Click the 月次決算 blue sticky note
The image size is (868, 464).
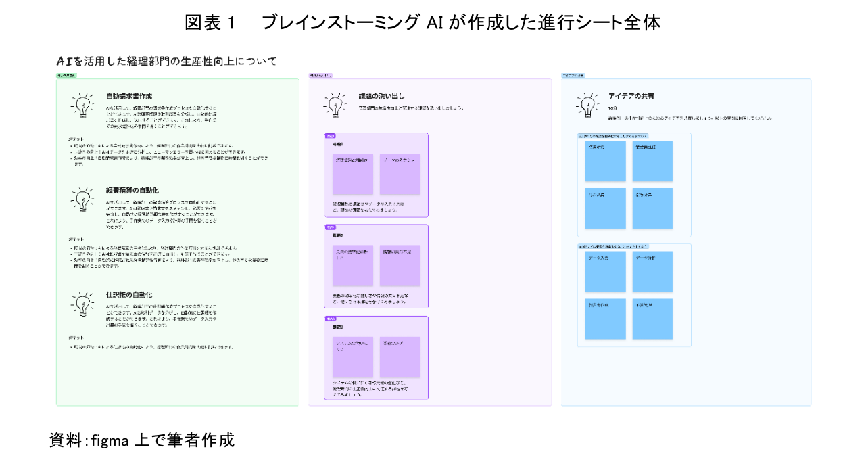click(605, 208)
